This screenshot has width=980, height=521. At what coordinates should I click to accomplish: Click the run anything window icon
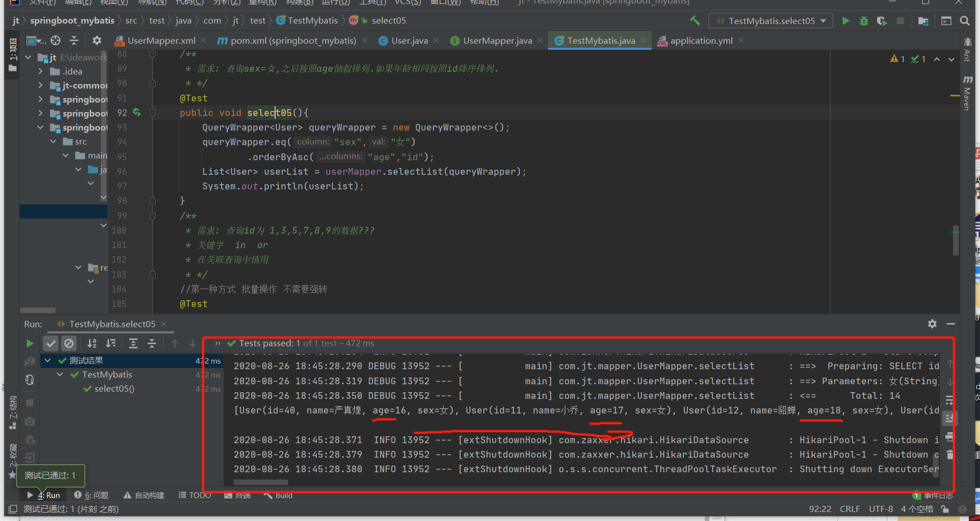[x=946, y=21]
